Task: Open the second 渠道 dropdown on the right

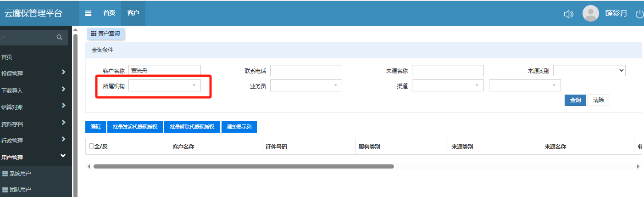Action: (x=525, y=85)
